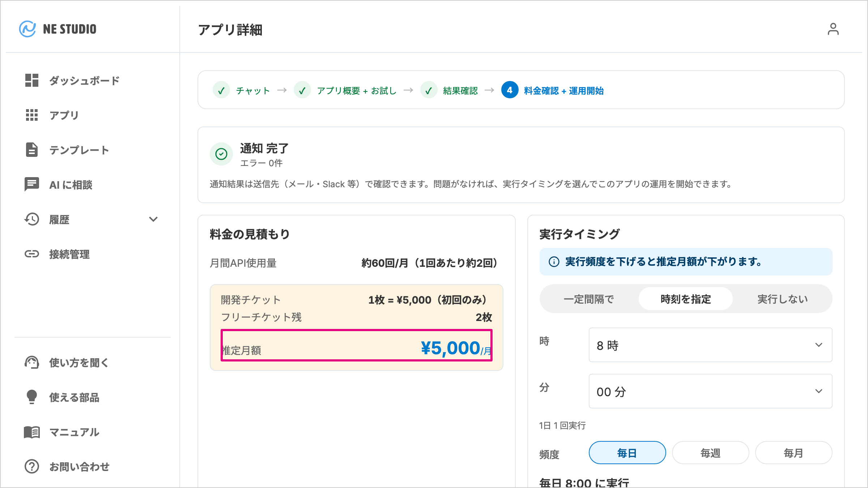Click the マニュアル book icon
This screenshot has width=868, height=488.
32,432
